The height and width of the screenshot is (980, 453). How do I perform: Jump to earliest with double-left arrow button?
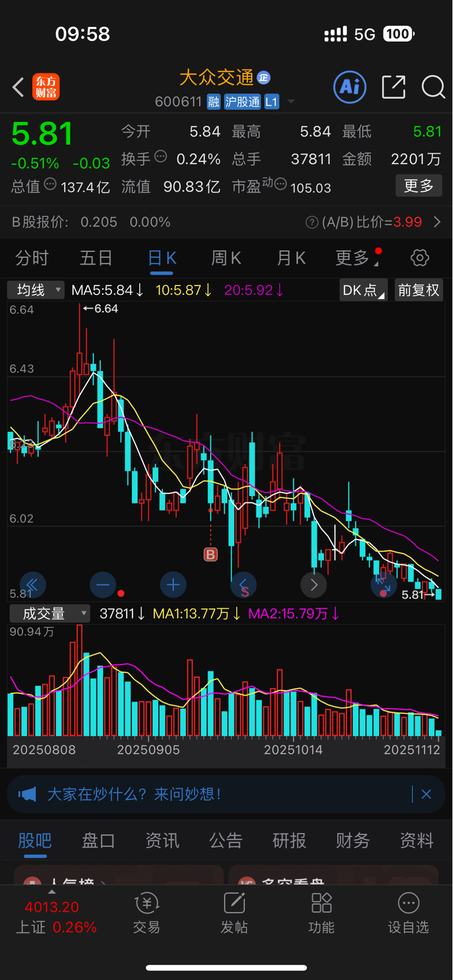[32, 584]
